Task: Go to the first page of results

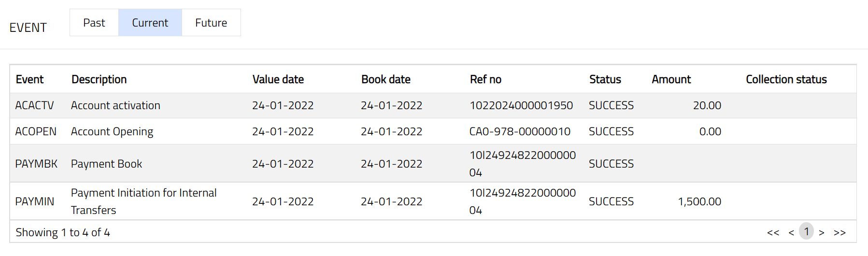Action: pyautogui.click(x=773, y=232)
